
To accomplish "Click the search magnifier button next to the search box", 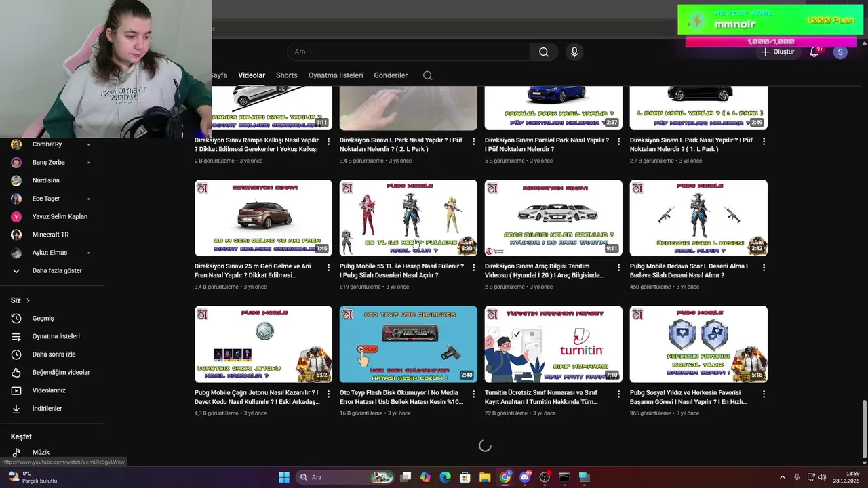I will pyautogui.click(x=544, y=52).
